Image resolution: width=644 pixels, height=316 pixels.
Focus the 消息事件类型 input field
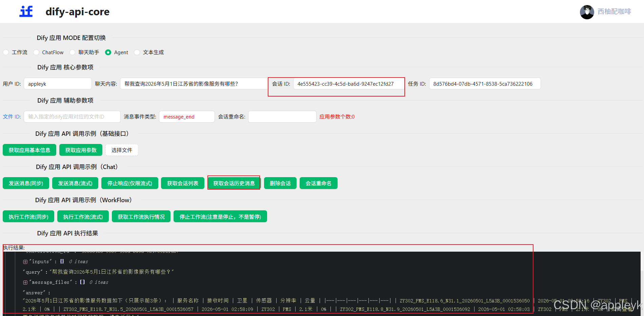[x=187, y=117]
